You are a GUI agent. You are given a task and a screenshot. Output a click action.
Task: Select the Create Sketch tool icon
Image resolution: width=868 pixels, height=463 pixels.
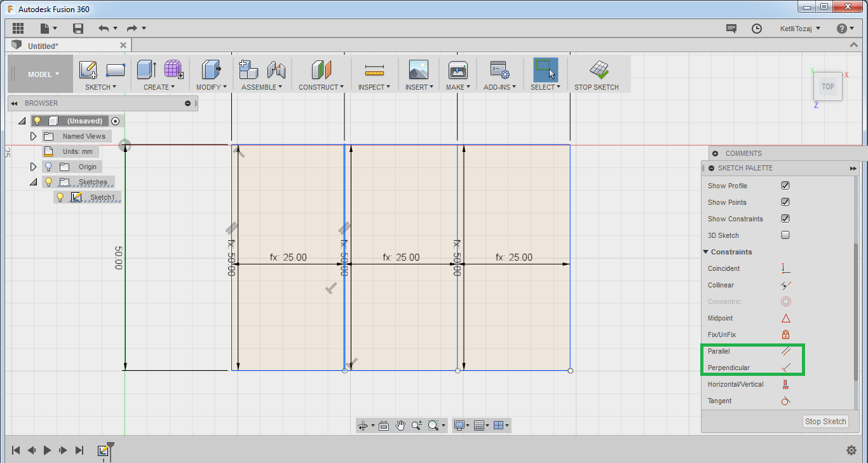point(88,69)
